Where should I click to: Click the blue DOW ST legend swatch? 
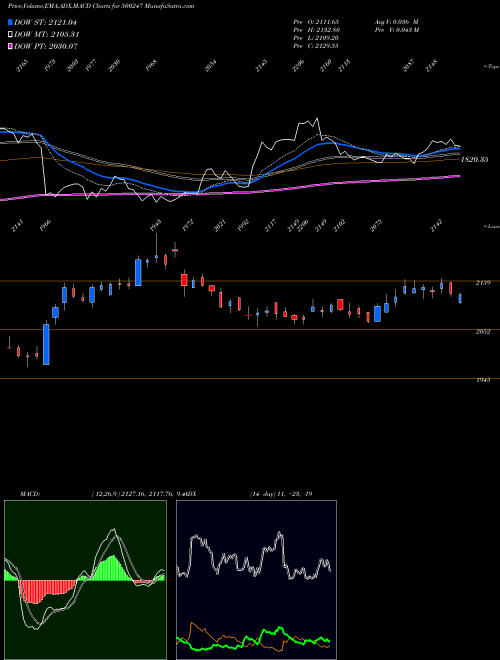[x=10, y=22]
